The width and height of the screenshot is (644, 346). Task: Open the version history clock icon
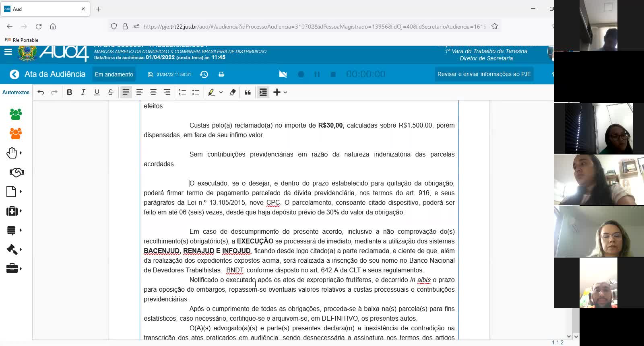(x=204, y=74)
